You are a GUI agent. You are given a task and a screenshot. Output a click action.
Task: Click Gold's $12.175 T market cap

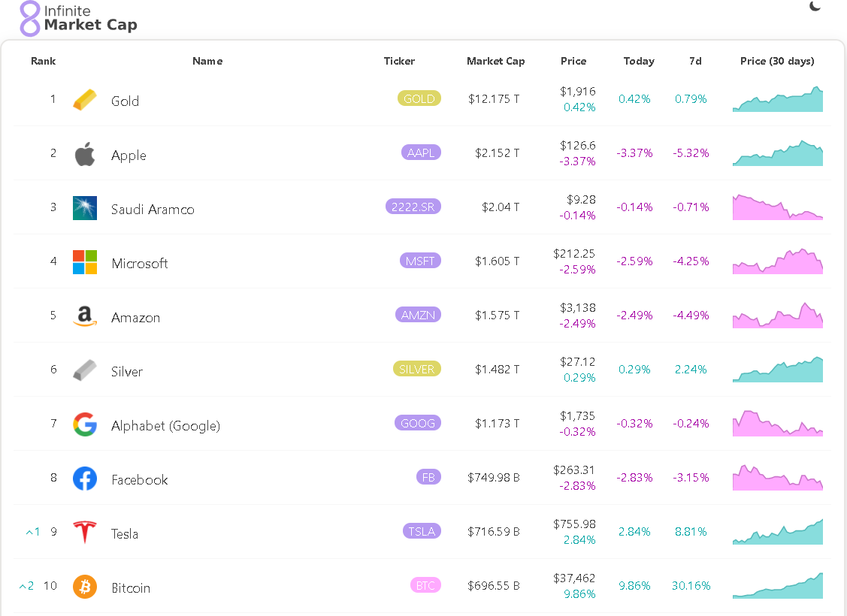[x=494, y=99]
